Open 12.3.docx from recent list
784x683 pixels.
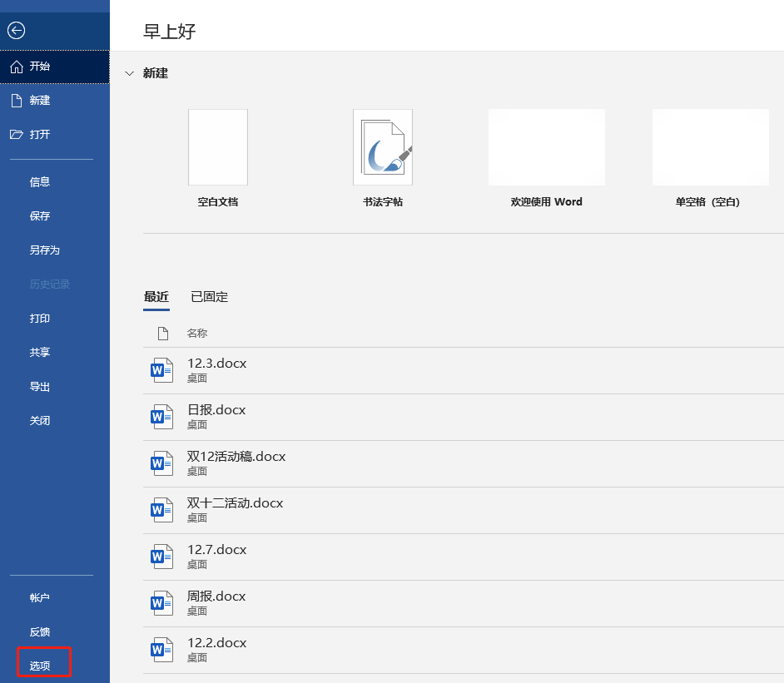pyautogui.click(x=464, y=370)
